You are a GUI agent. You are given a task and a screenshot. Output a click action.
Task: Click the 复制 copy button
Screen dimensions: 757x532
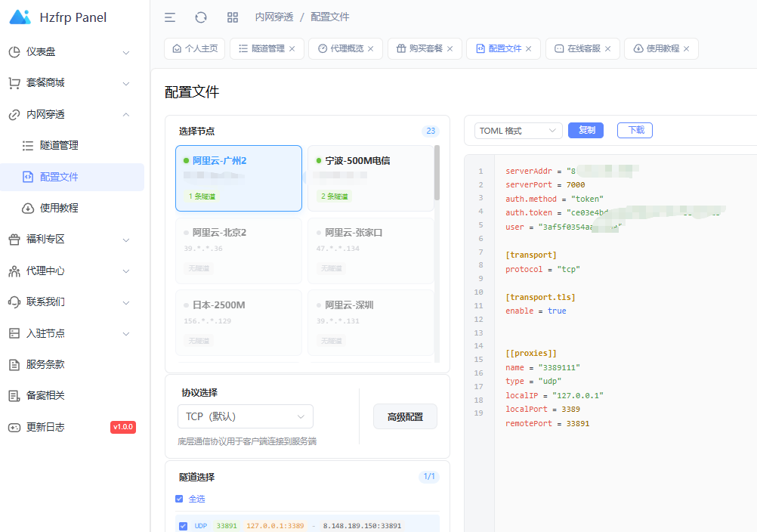586,130
